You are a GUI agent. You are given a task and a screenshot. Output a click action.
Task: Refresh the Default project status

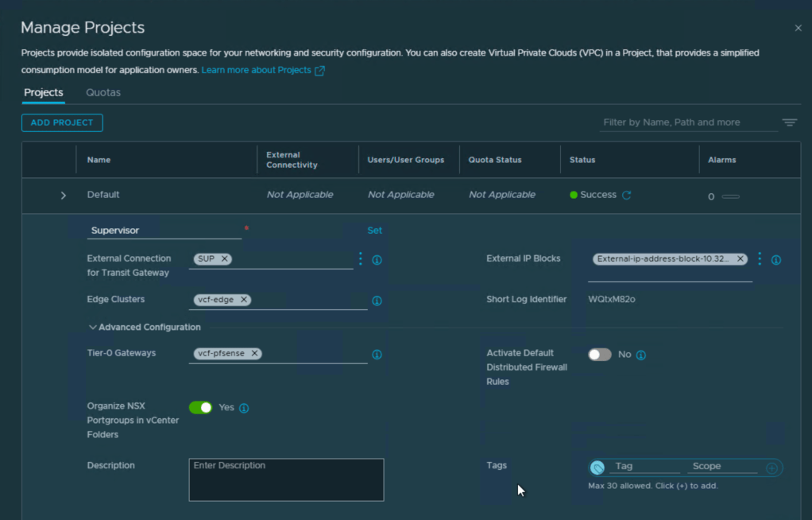pos(626,195)
